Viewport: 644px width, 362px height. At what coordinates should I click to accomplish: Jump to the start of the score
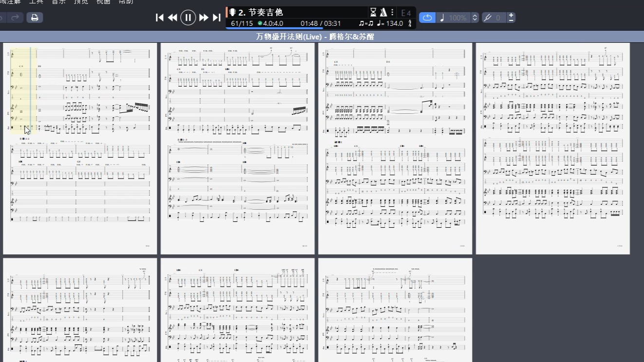click(x=159, y=18)
